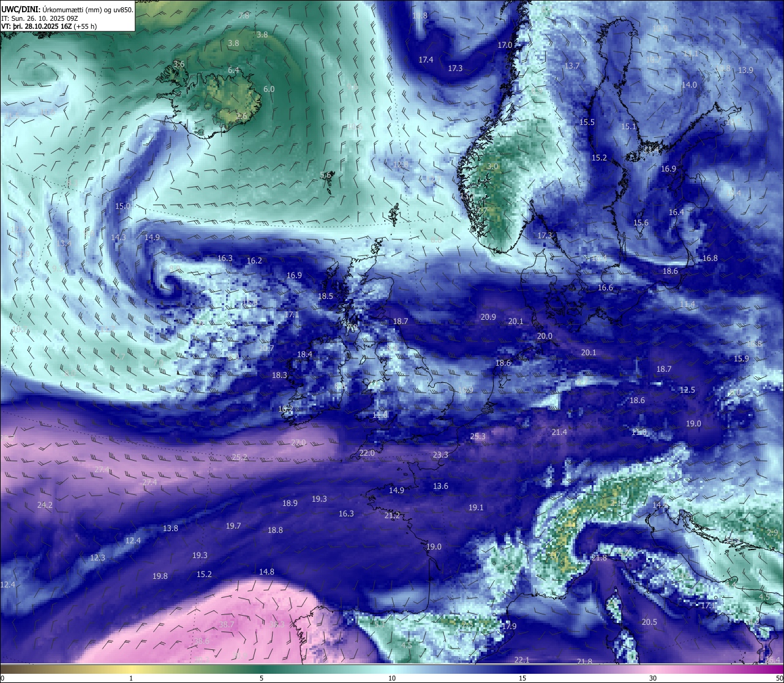Click the color scale label 50

(779, 678)
